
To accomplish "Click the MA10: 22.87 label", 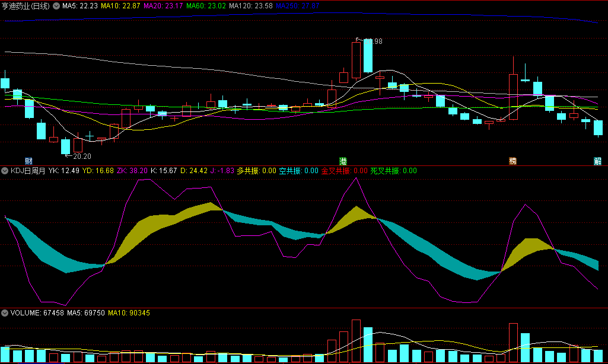I will (x=120, y=6).
